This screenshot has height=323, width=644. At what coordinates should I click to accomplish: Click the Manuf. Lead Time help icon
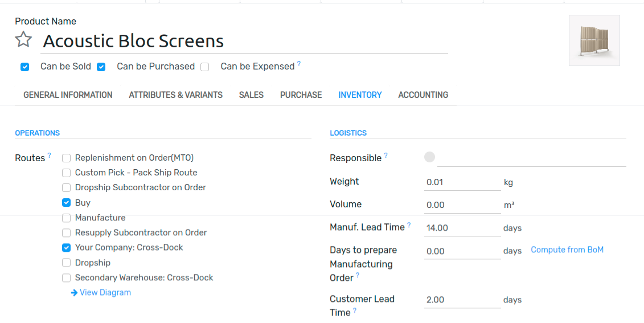pyautogui.click(x=409, y=225)
